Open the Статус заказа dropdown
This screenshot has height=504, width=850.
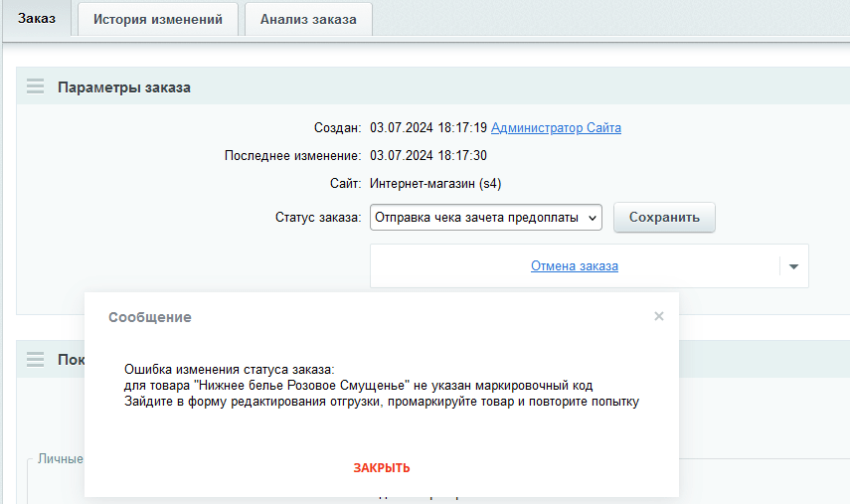pos(486,218)
